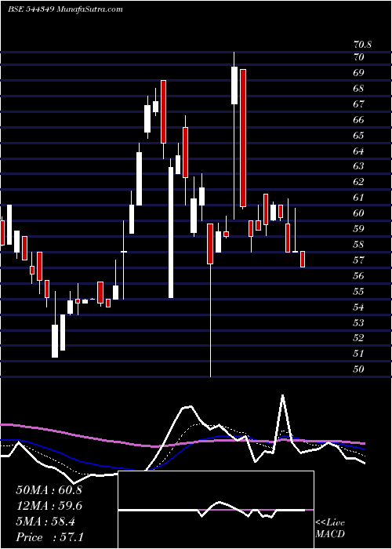The image size is (392, 549).
Task: Click the 54 price axis label
Action: tap(359, 307)
